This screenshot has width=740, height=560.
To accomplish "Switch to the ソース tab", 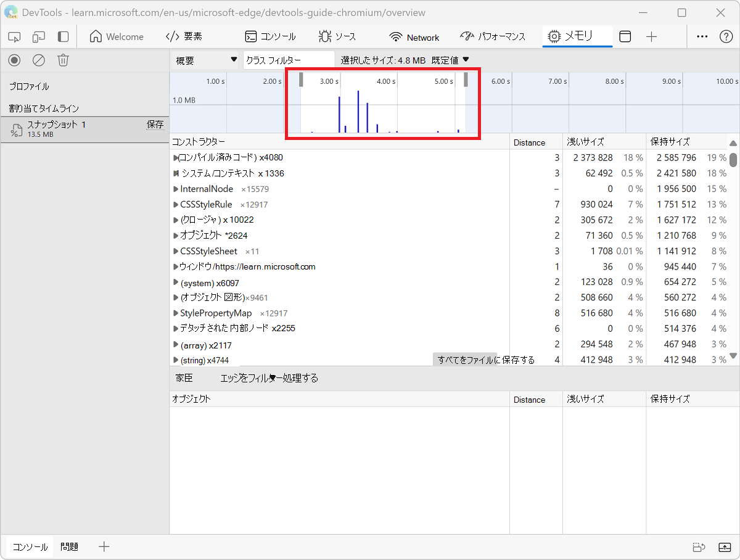I will pyautogui.click(x=337, y=37).
